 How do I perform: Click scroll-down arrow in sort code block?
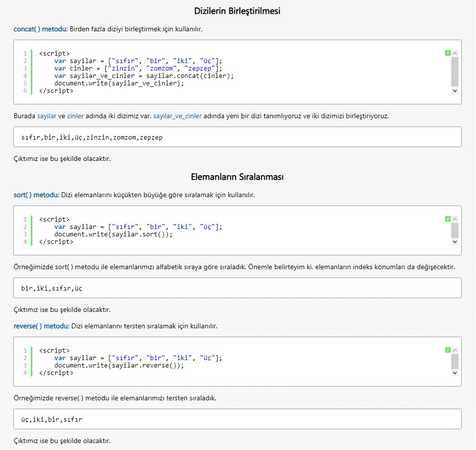point(455,242)
